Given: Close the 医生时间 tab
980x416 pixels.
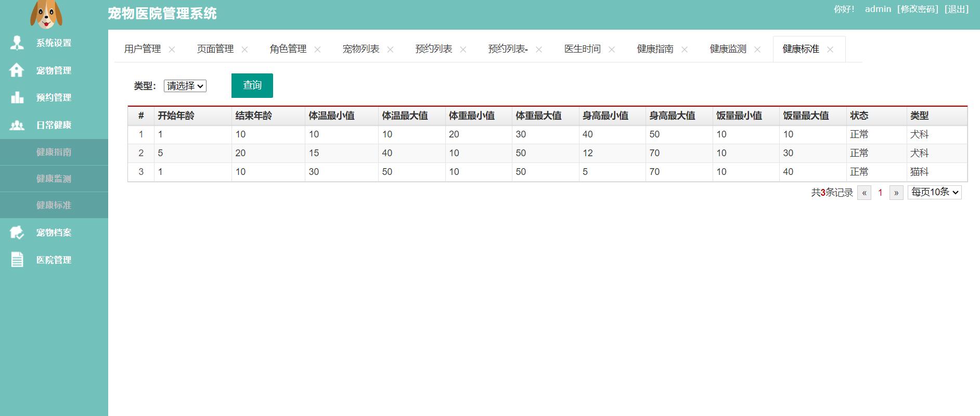Looking at the screenshot, I should [612, 49].
